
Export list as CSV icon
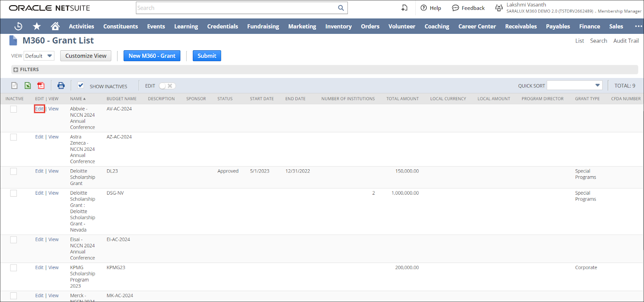[14, 86]
